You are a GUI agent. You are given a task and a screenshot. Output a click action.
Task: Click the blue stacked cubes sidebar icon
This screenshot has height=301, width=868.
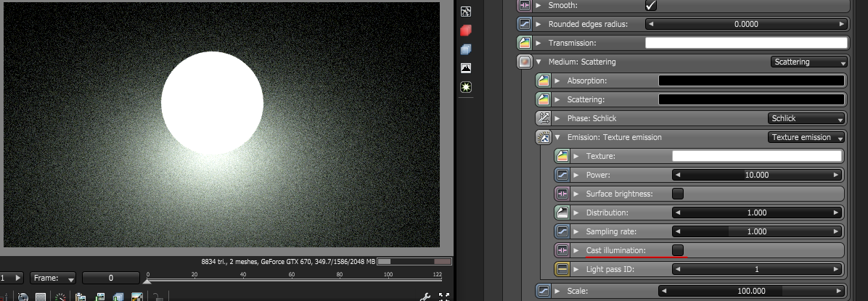tap(465, 49)
